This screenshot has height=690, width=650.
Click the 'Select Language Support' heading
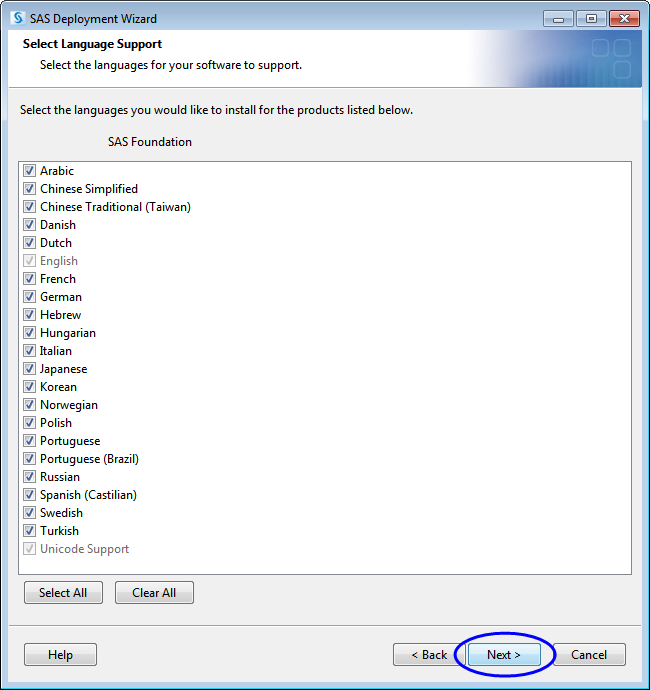coord(92,44)
